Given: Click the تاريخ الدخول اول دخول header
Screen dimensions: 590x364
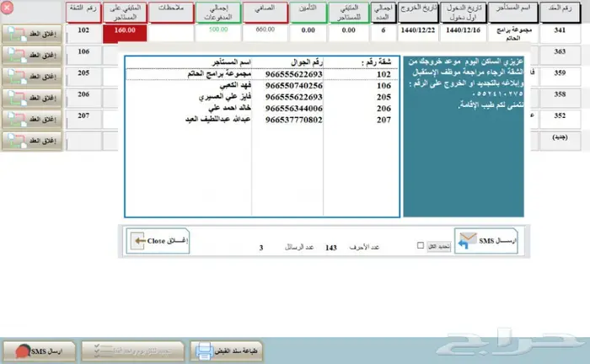Looking at the screenshot, I should coord(464,12).
